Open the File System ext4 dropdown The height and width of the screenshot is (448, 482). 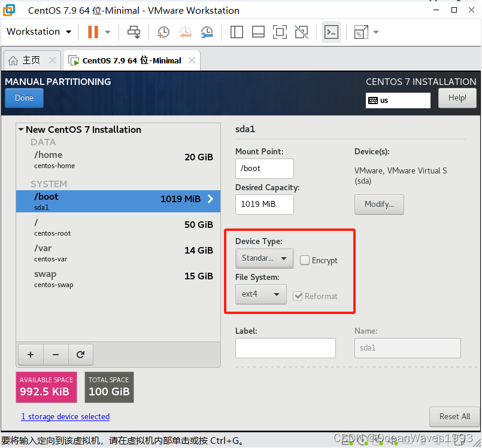click(260, 294)
